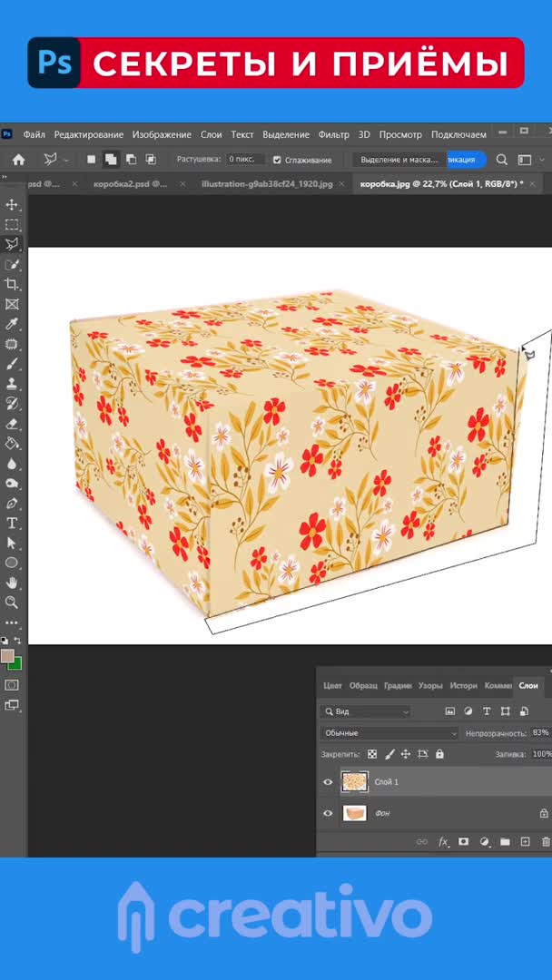The width and height of the screenshot is (552, 980).
Task: Select the Zoom tool in toolbar
Action: 13,603
